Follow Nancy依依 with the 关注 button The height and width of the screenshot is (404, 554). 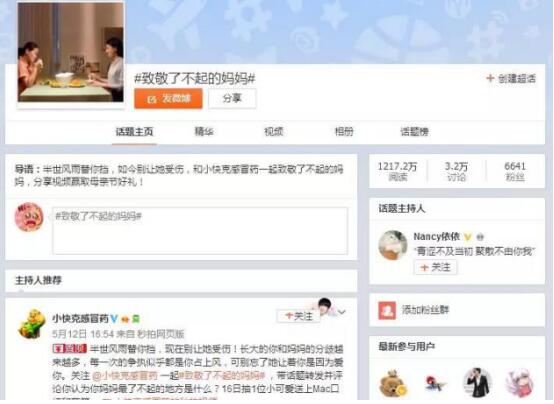(x=435, y=267)
